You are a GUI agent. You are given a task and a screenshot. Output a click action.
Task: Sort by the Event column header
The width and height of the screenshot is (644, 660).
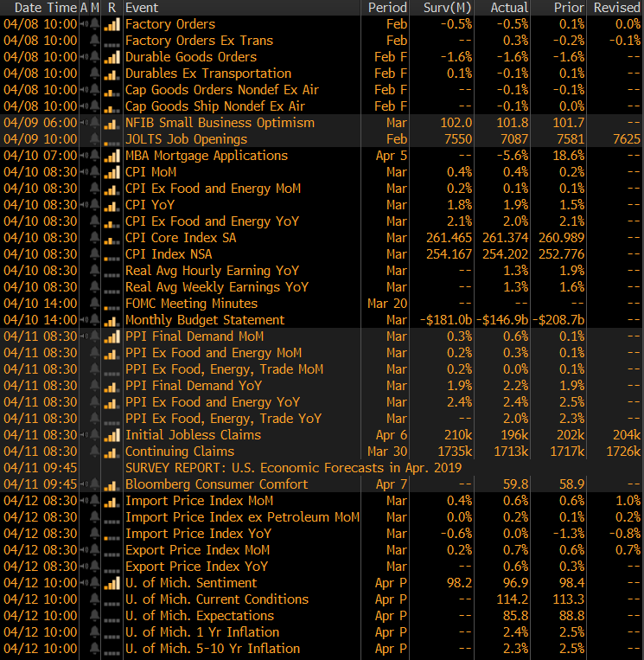coord(142,7)
